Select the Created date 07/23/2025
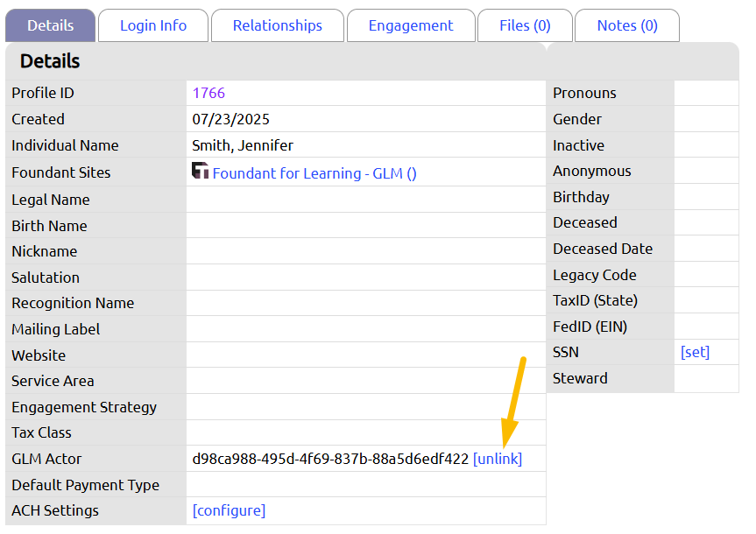 click(x=230, y=119)
